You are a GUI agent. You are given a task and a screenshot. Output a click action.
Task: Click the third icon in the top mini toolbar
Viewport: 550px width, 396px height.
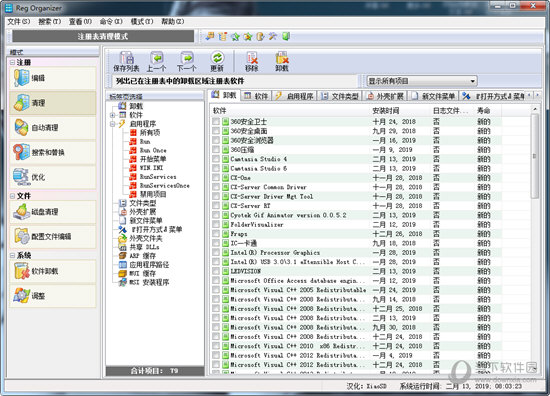point(235,36)
